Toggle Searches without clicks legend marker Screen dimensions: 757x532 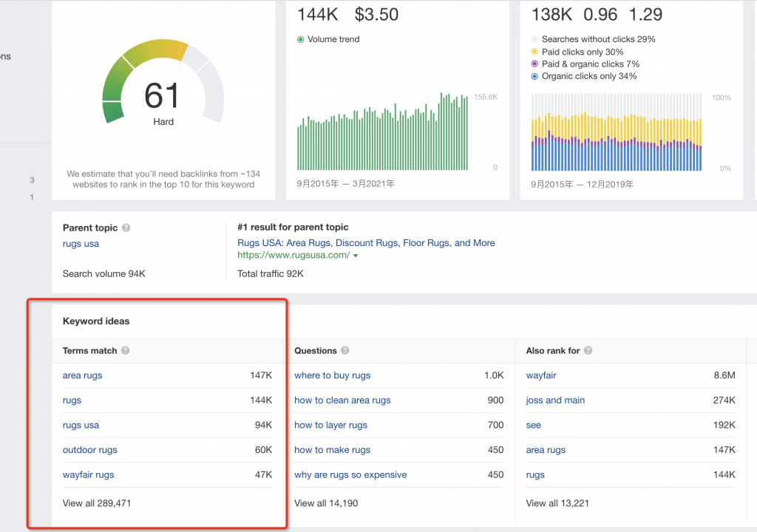(534, 40)
